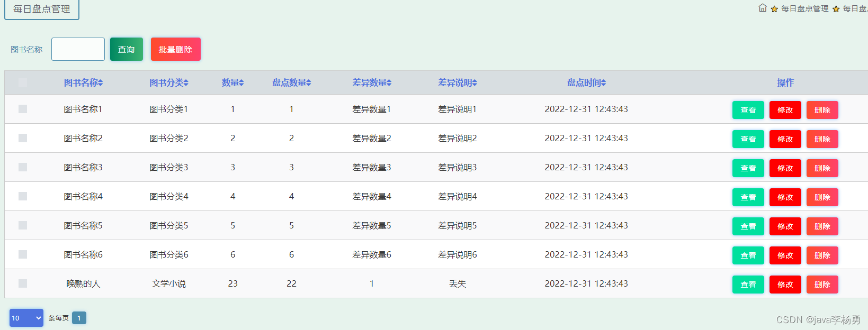868x330 pixels.
Task: Click the 图书名称 search input field
Action: [x=78, y=49]
